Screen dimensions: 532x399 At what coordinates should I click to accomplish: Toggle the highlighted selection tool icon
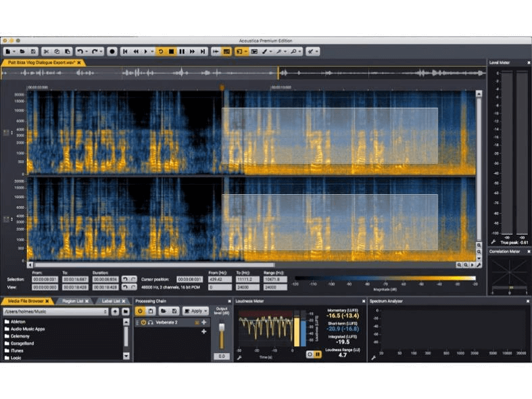[x=239, y=51]
